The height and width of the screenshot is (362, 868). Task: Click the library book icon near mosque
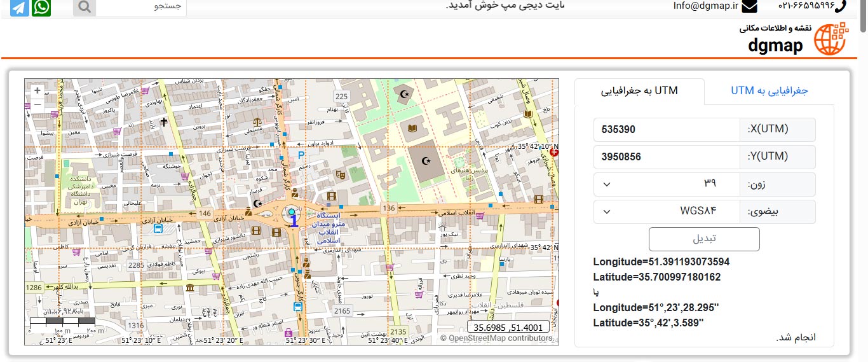[412, 128]
